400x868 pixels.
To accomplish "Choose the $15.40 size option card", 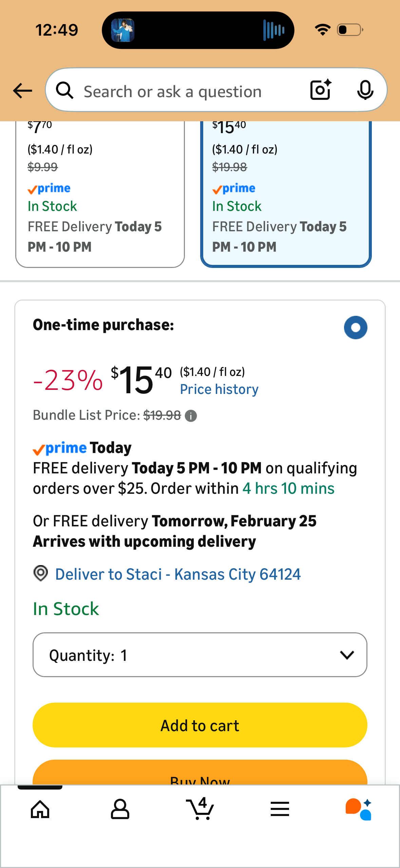I will click(x=286, y=194).
